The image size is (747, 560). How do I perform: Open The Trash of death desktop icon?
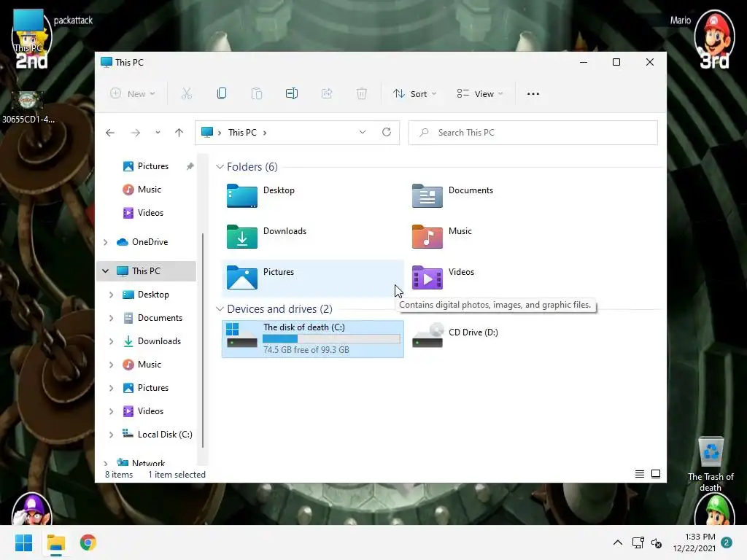tap(711, 464)
